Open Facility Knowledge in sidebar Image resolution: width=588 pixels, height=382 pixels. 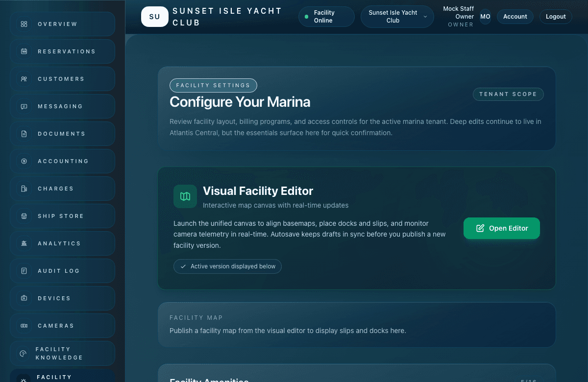click(62, 354)
